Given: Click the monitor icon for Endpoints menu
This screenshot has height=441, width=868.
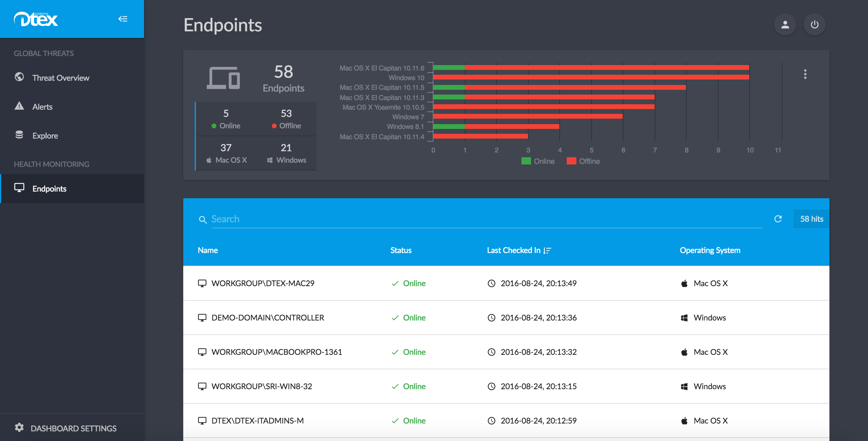Looking at the screenshot, I should (x=19, y=188).
